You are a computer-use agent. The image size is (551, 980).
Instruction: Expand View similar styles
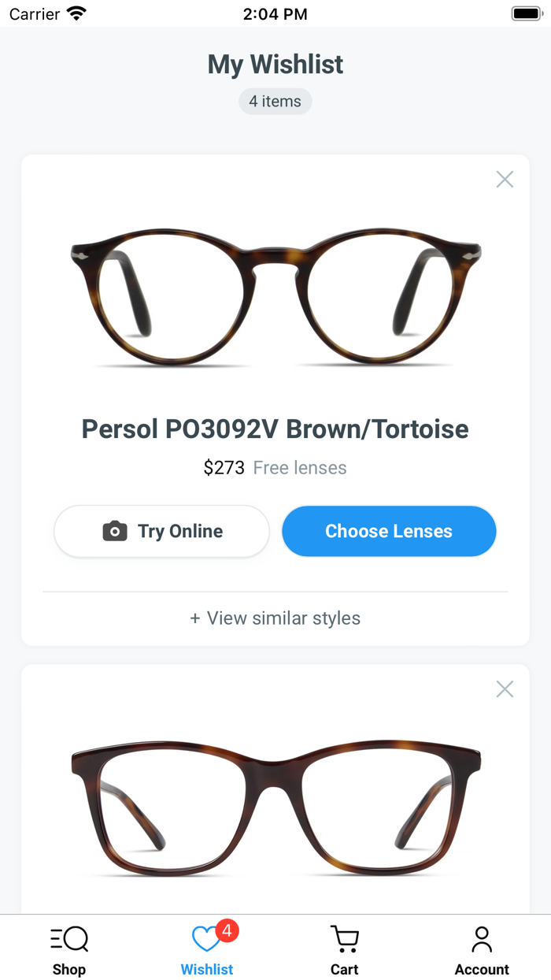275,618
